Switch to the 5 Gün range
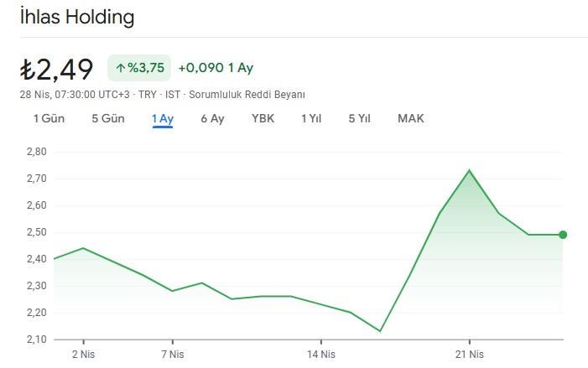The image size is (588, 368). 108,118
